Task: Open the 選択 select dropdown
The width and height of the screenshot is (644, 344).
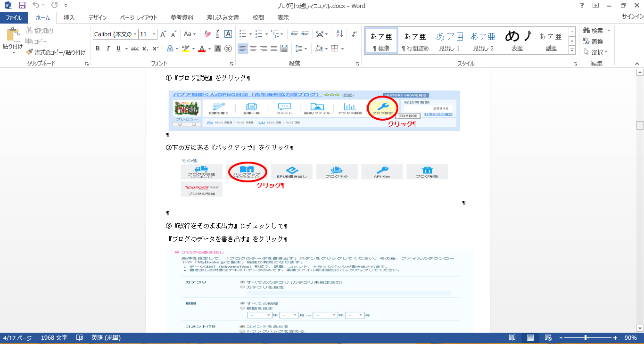Action: point(596,52)
